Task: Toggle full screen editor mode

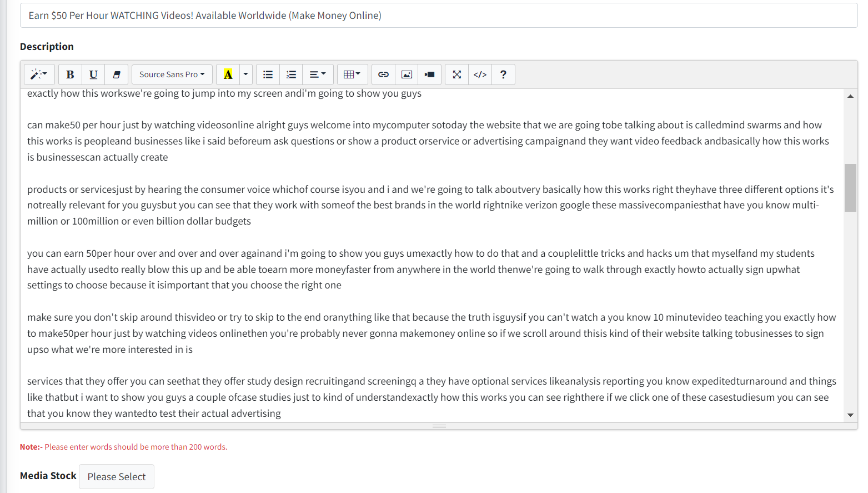Action: [456, 74]
